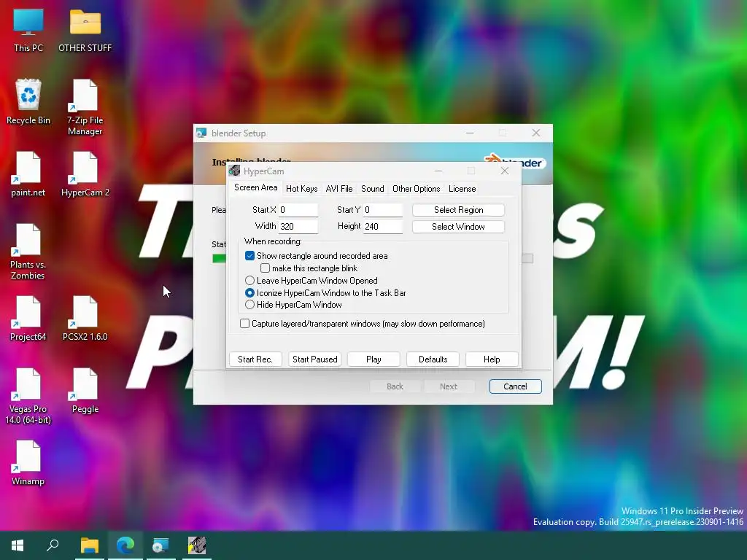This screenshot has width=747, height=560.
Task: Select the Peggle desktop shortcut
Action: tap(85, 391)
